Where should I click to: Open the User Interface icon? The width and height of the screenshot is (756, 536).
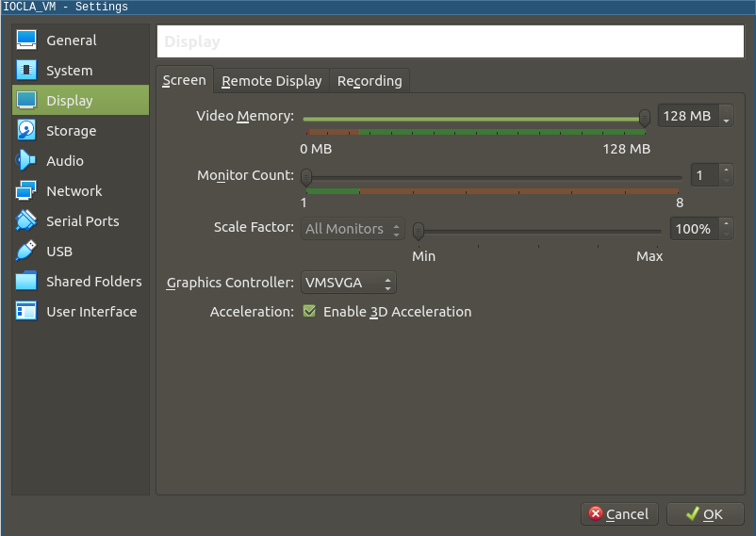[26, 312]
